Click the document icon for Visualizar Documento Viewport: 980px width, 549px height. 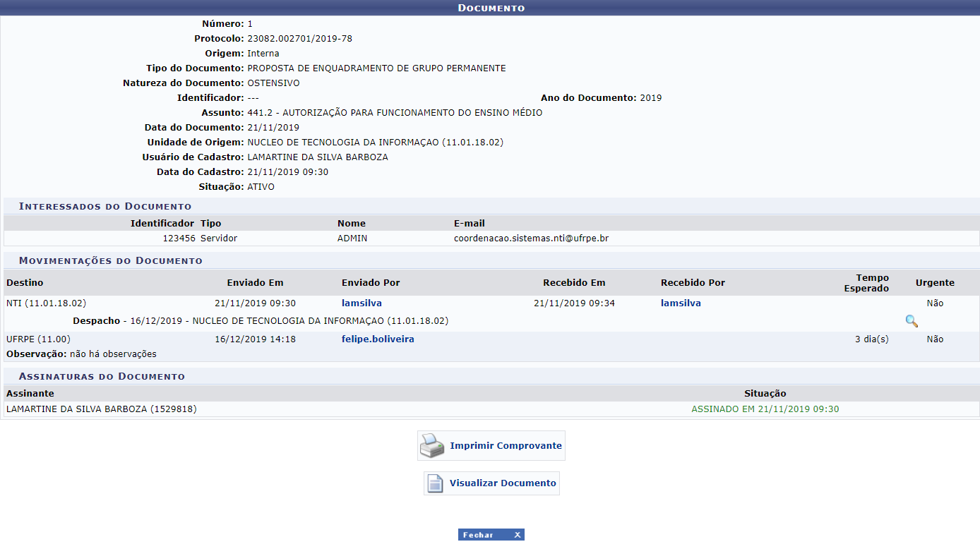[436, 483]
